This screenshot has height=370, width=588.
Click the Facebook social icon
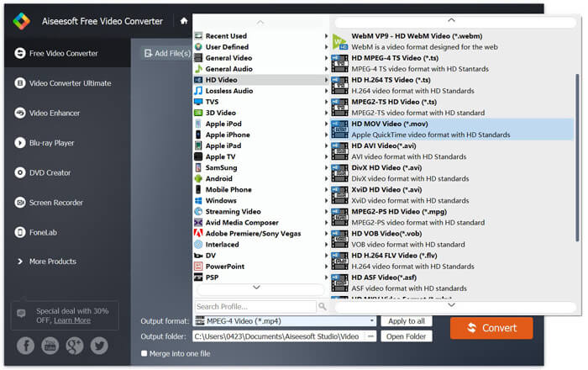click(25, 346)
